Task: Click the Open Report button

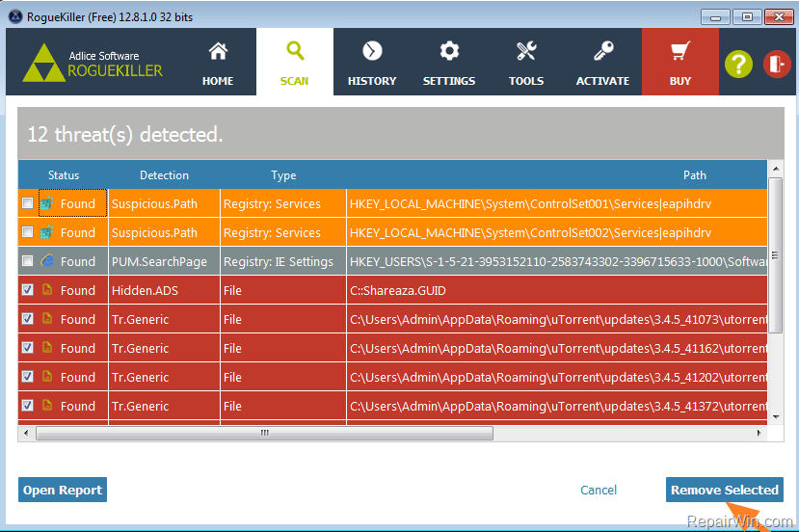Action: [x=63, y=490]
